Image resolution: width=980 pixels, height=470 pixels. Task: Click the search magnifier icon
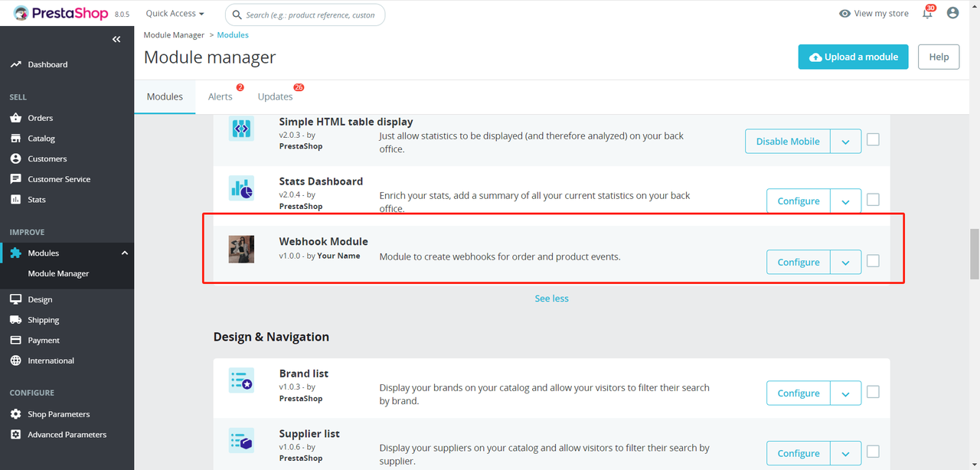coord(237,15)
